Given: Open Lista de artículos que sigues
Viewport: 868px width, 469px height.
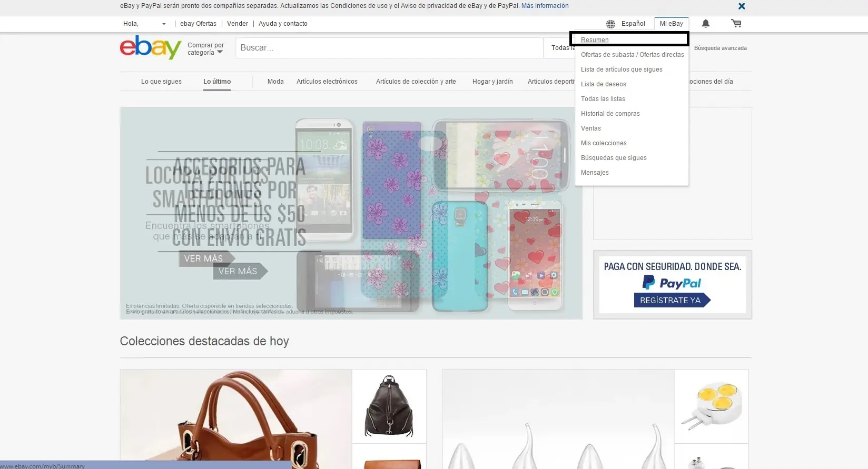Looking at the screenshot, I should point(622,69).
